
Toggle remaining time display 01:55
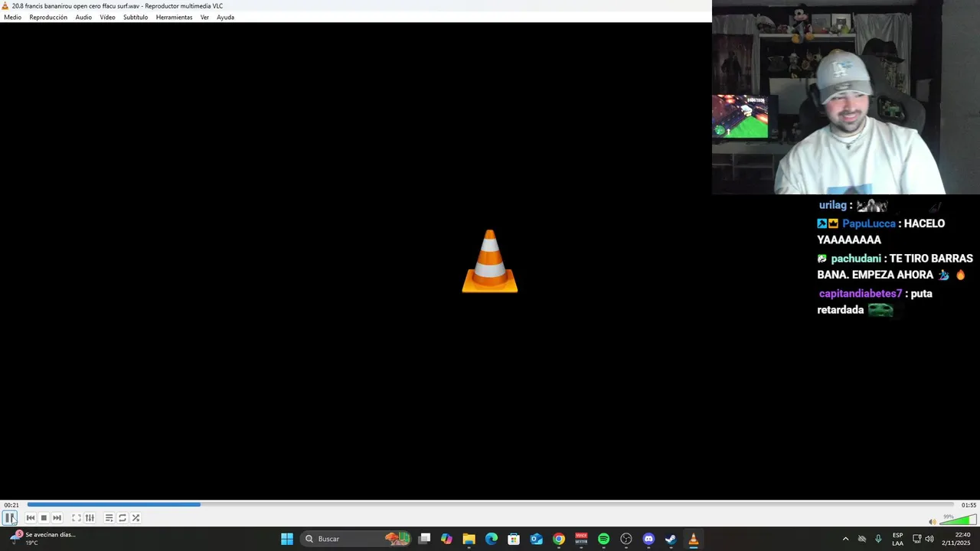click(x=969, y=505)
